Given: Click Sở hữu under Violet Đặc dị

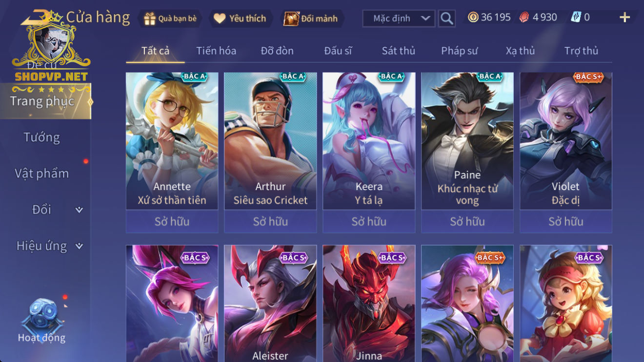Looking at the screenshot, I should point(566,222).
